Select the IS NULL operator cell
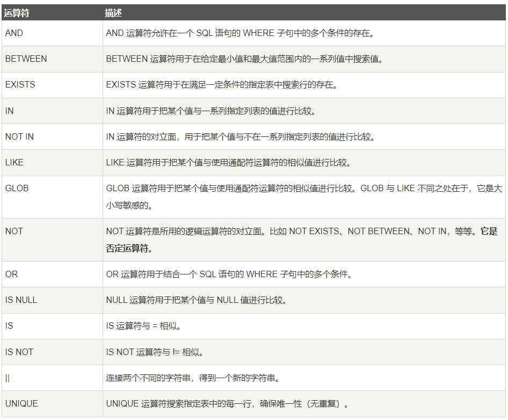This screenshot has width=508, height=420. (52, 300)
